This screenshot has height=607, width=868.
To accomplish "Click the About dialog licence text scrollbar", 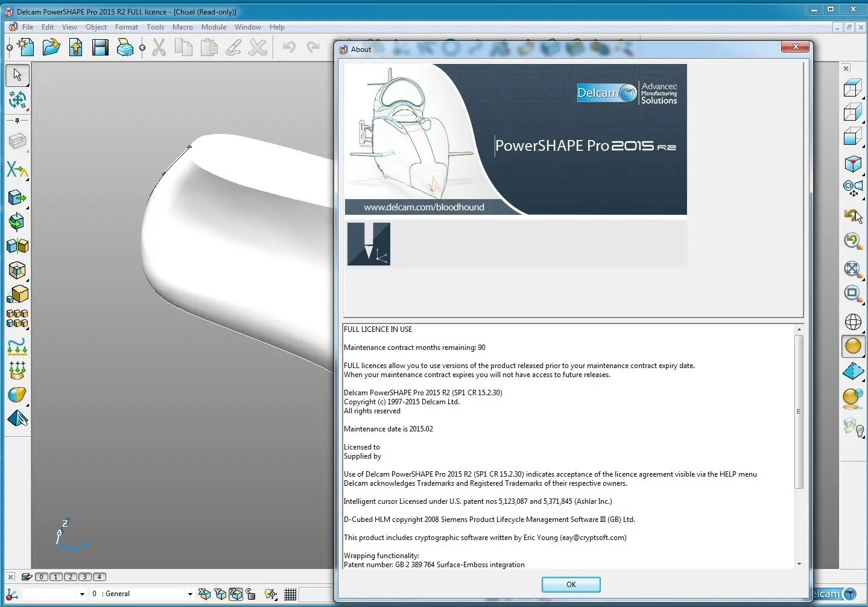I will (799, 412).
